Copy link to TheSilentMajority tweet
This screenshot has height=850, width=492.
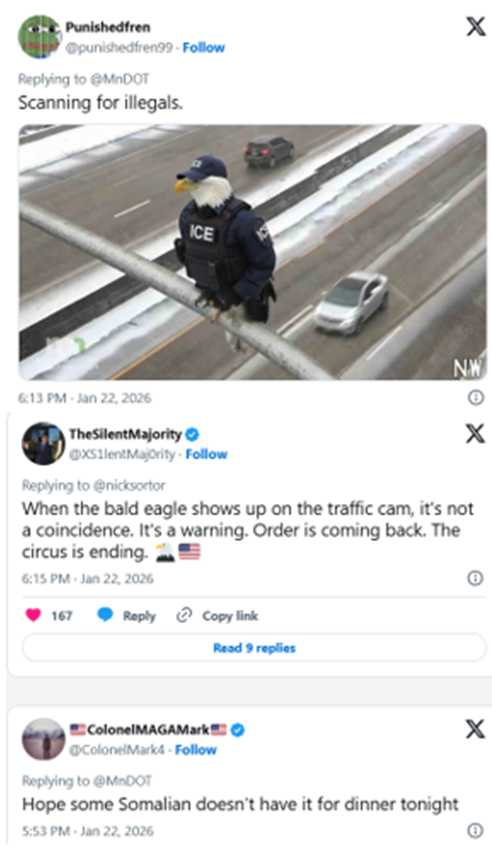tap(218, 616)
